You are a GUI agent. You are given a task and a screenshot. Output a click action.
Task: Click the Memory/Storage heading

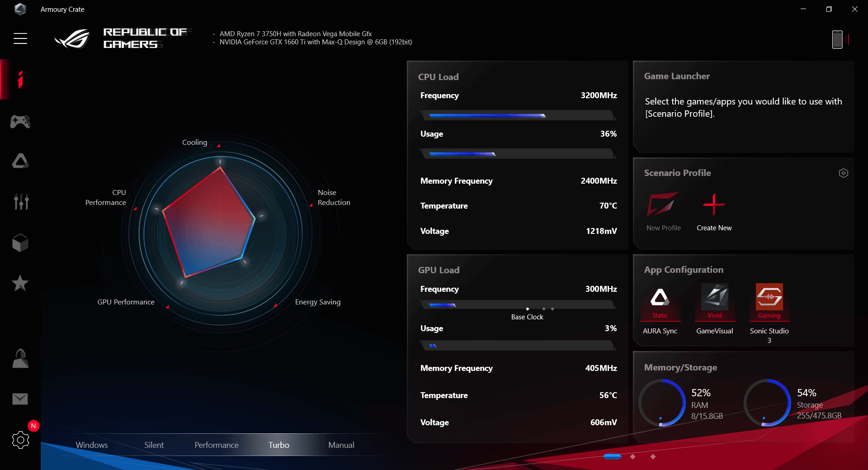[680, 367]
